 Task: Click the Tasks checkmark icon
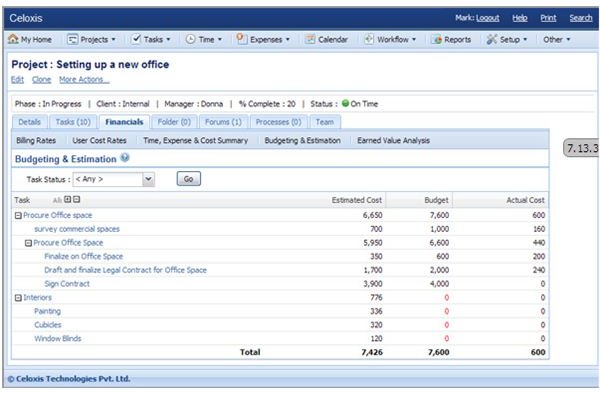pyautogui.click(x=136, y=39)
